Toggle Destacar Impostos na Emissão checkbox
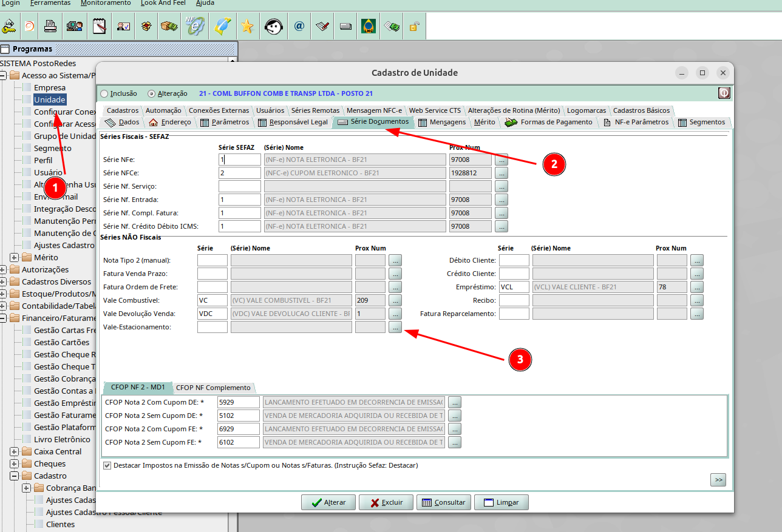 (107, 466)
